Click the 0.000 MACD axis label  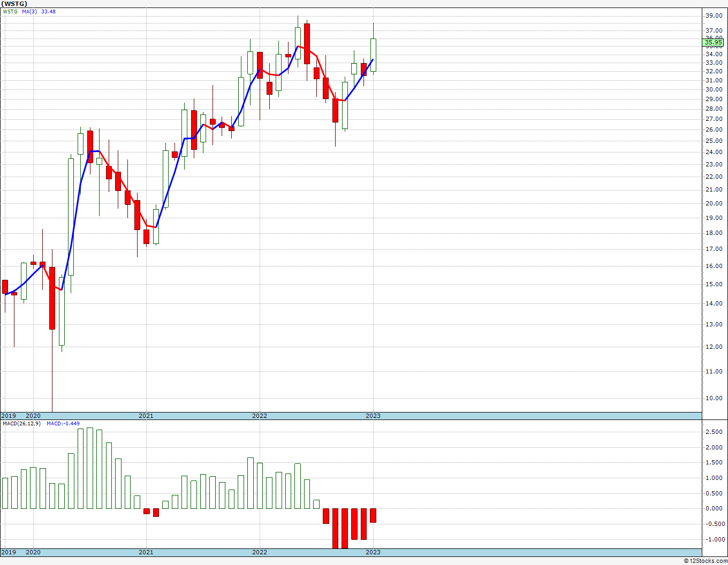[x=714, y=509]
